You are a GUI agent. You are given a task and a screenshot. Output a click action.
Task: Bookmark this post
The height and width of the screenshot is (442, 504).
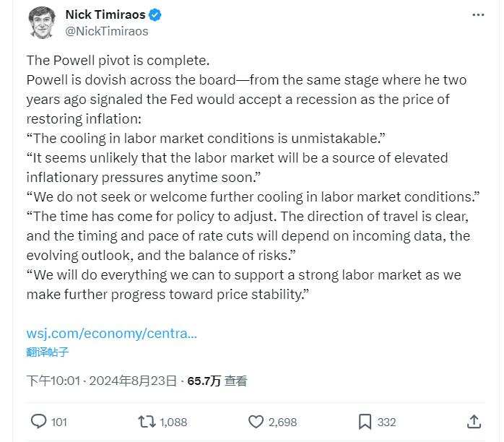tap(365, 421)
